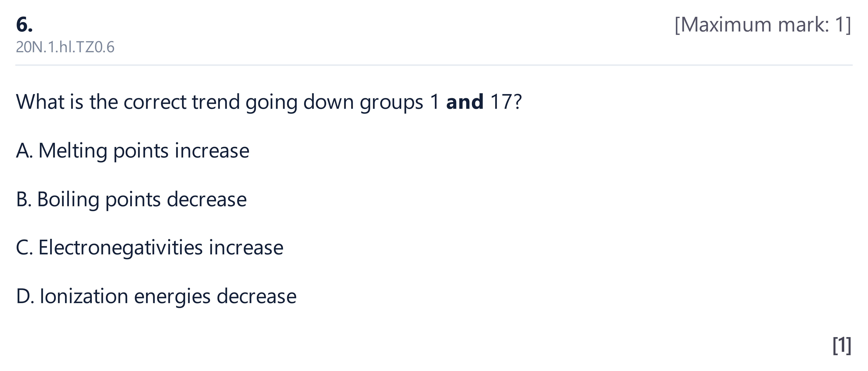This screenshot has height=371, width=868.
Task: Click the word "groups" in the question
Action: pos(391,103)
